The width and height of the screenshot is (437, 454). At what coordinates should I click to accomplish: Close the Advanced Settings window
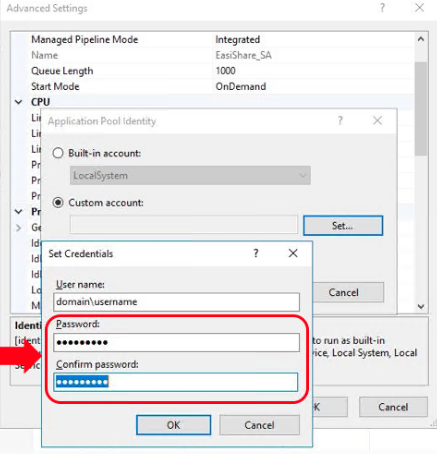click(419, 8)
